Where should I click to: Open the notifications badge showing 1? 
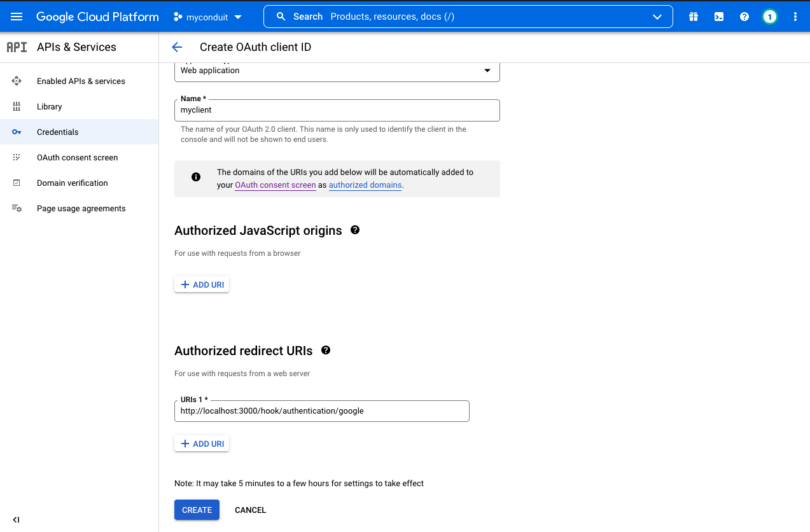pos(770,17)
